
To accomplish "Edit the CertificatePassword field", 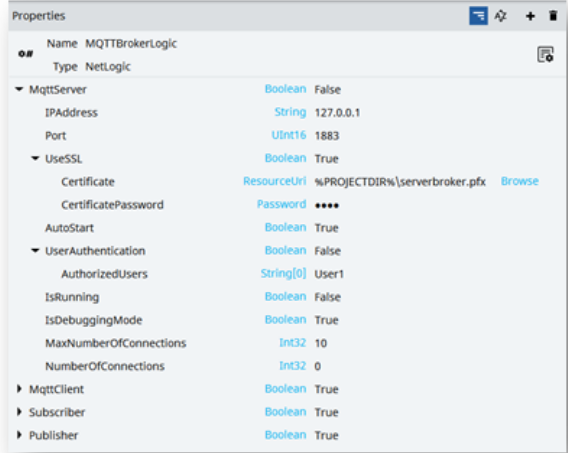I will pyautogui.click(x=327, y=205).
